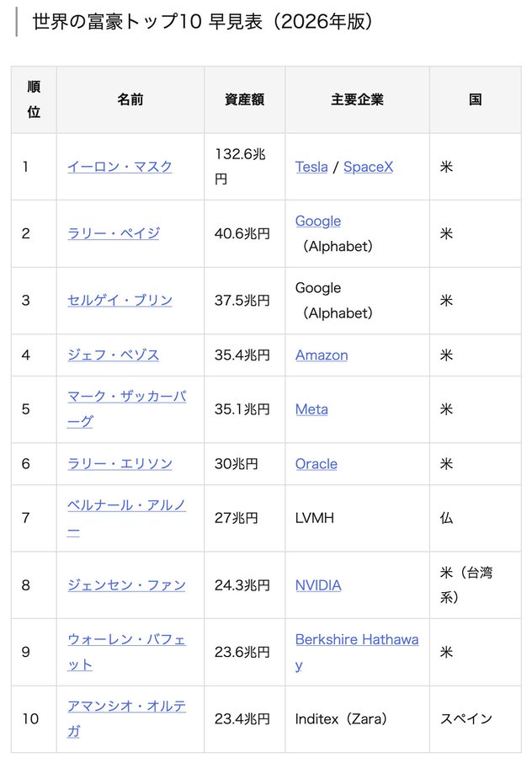Click the Google link in row 2
This screenshot has height=758, width=532.
318,221
